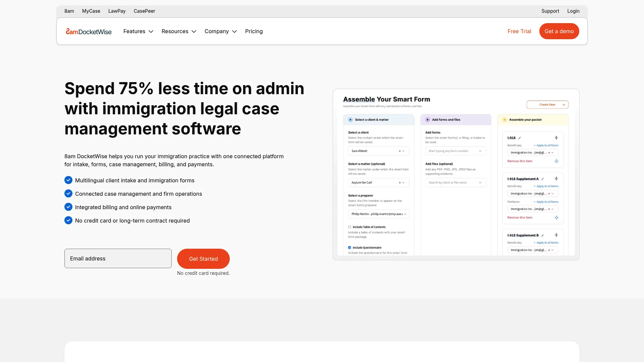The height and width of the screenshot is (362, 644).
Task: Click into the Email address field
Action: 118,258
